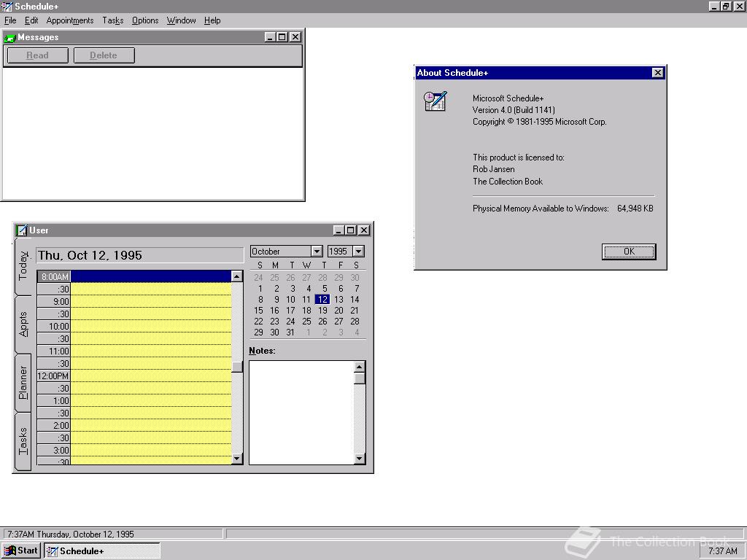Viewport: 747px width, 560px height.
Task: Select the 8:00AM time slot
Action: pos(150,276)
